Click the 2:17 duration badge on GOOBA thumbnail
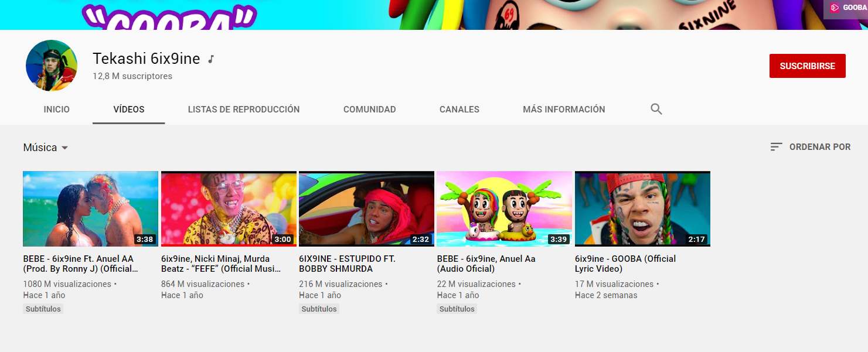Screen dimensions: 868x352 coord(697,239)
